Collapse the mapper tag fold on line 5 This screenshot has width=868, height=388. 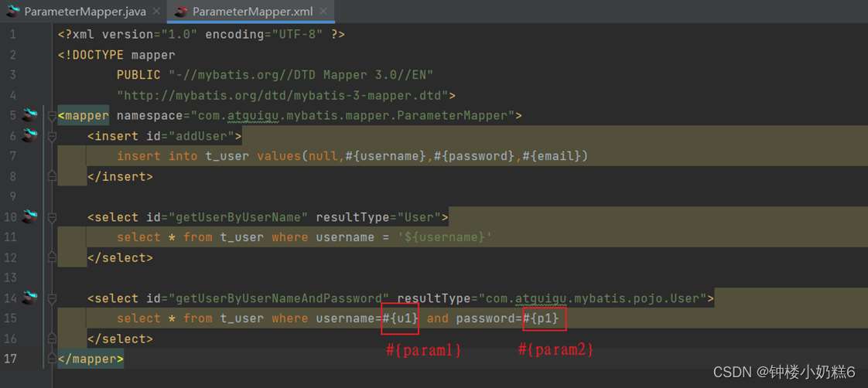coord(52,115)
